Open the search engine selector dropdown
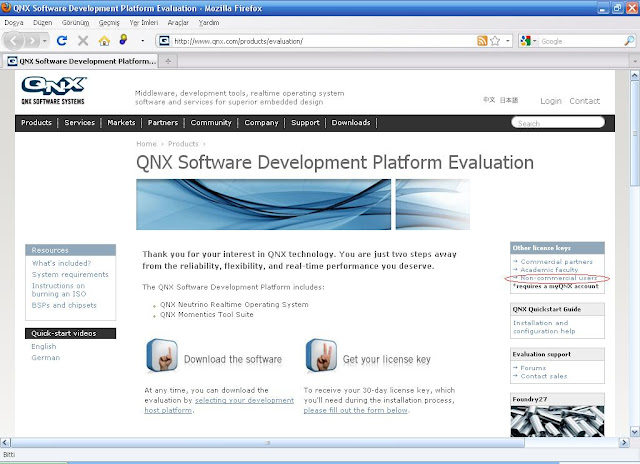 [x=528, y=41]
